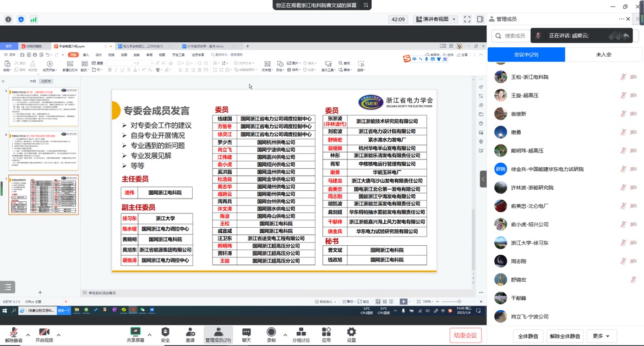Click the reply arrow on the 正在讲话 toast
The width and height of the screenshot is (644, 346).
coord(626,36)
